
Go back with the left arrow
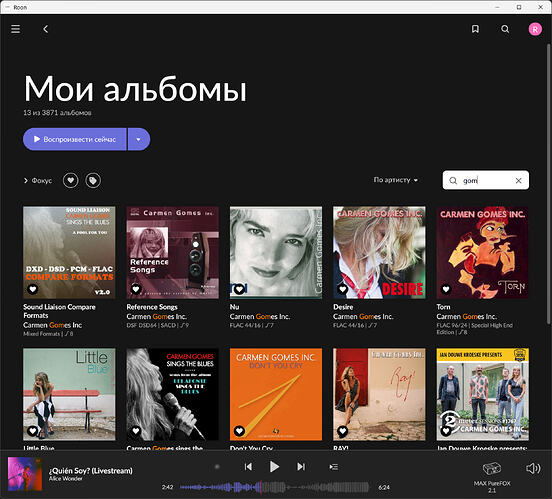coord(46,29)
